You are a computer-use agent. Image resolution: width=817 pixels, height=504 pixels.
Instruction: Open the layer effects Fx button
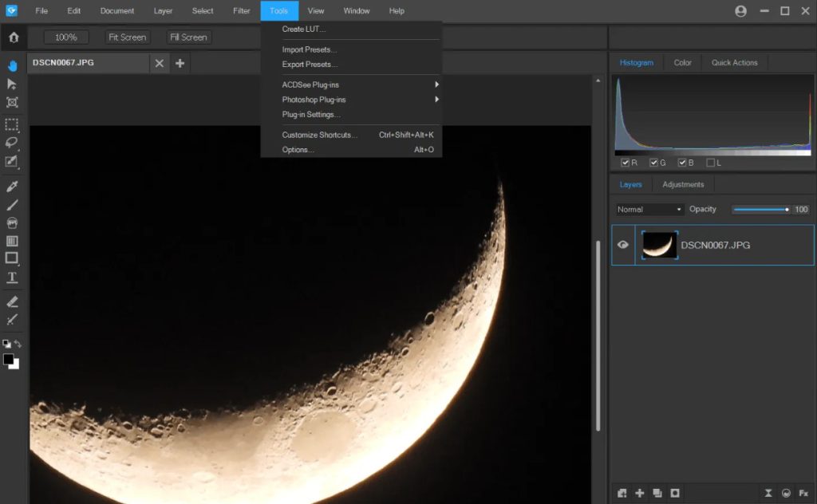pos(803,493)
